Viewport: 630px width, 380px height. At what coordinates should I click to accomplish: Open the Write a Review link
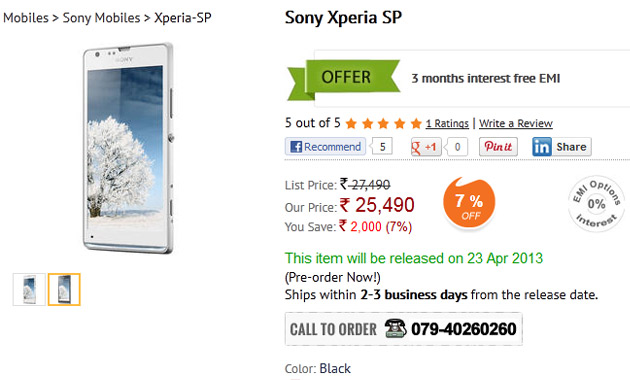click(516, 123)
